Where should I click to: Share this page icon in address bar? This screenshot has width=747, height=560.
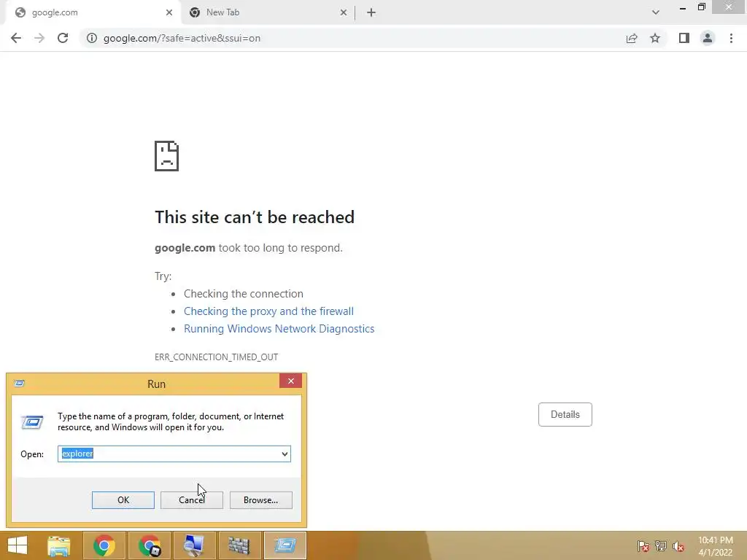[x=632, y=38]
